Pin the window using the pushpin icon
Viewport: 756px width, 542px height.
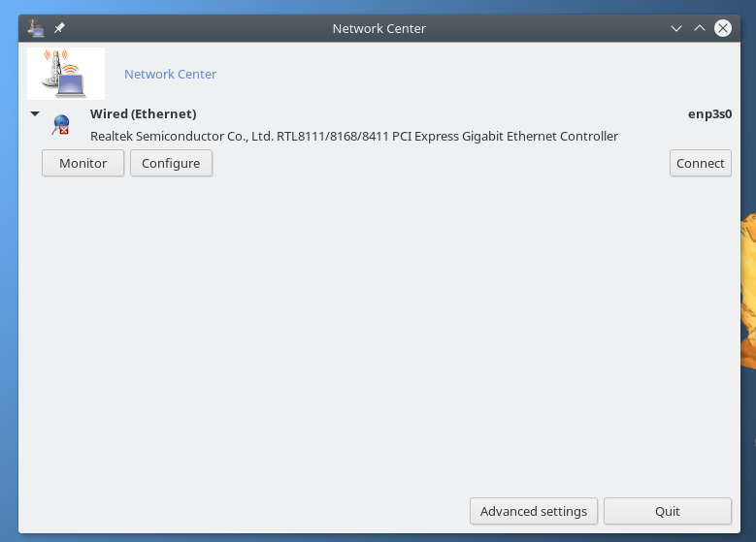pyautogui.click(x=59, y=28)
